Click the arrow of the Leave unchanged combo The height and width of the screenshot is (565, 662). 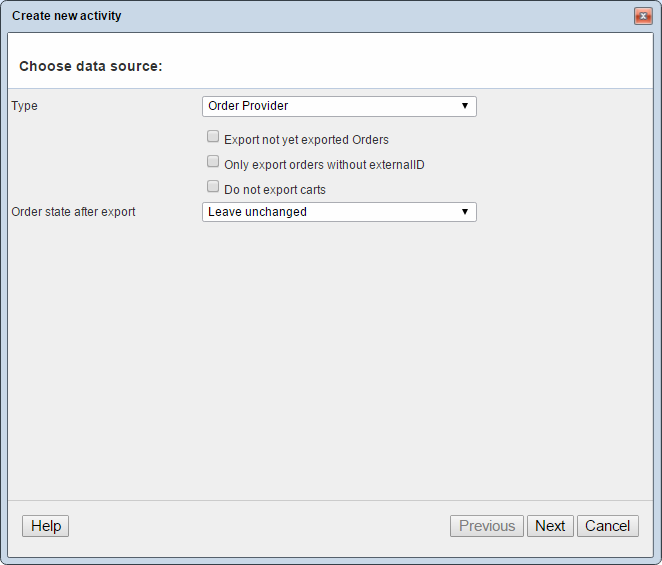[465, 212]
